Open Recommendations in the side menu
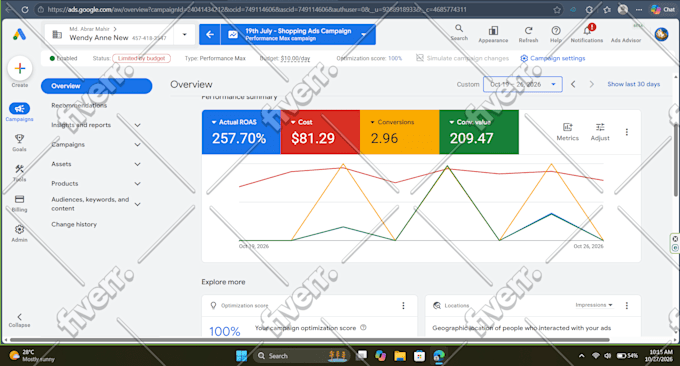This screenshot has width=680, height=366. point(79,105)
